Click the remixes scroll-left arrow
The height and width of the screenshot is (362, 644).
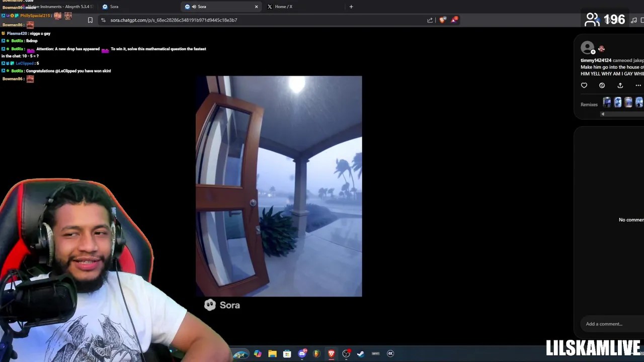pos(603,114)
